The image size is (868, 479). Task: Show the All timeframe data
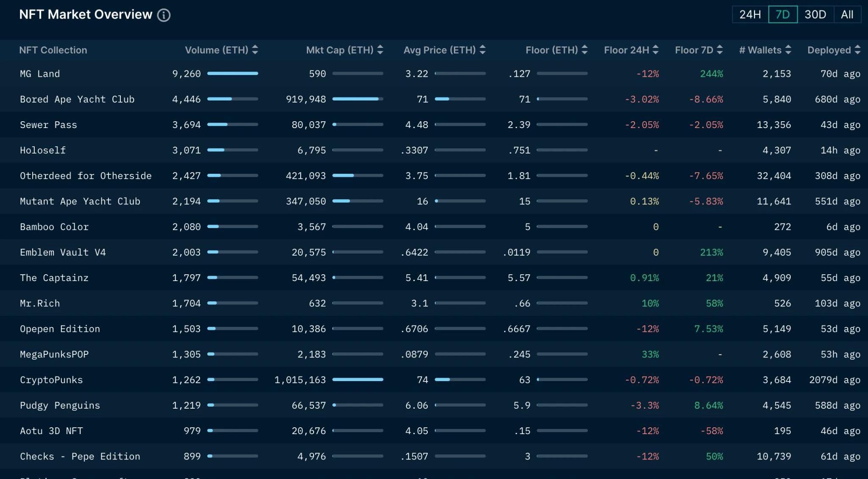click(847, 15)
